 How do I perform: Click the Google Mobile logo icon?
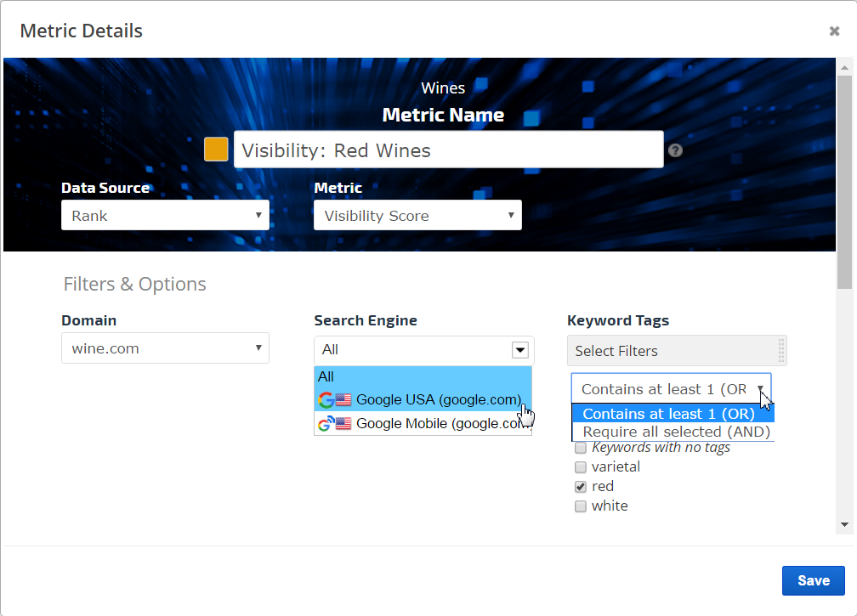click(x=326, y=423)
